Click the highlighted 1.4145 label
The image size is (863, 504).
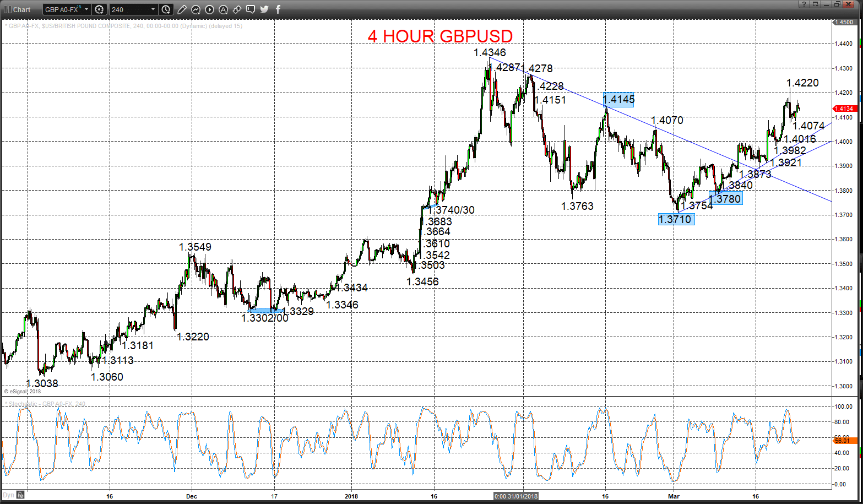(618, 100)
